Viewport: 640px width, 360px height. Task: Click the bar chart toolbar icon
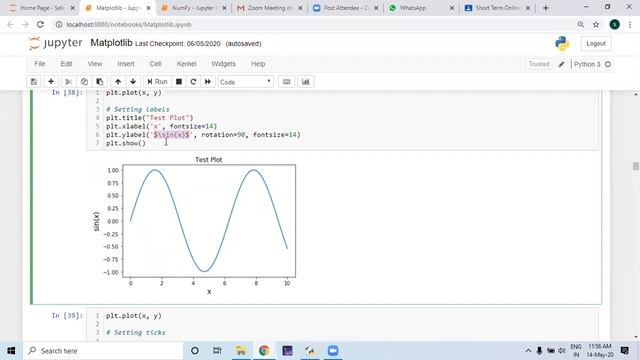point(306,82)
